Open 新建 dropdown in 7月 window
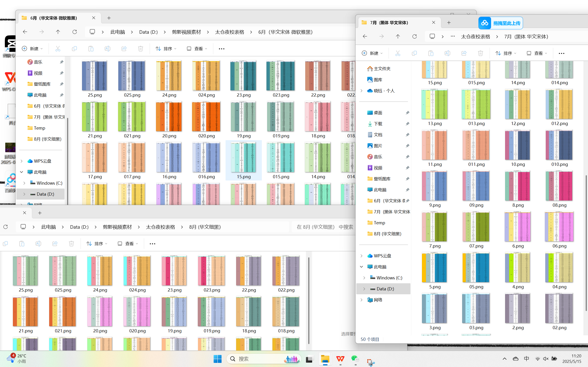Viewport: 588px width, 367px height. tap(372, 53)
